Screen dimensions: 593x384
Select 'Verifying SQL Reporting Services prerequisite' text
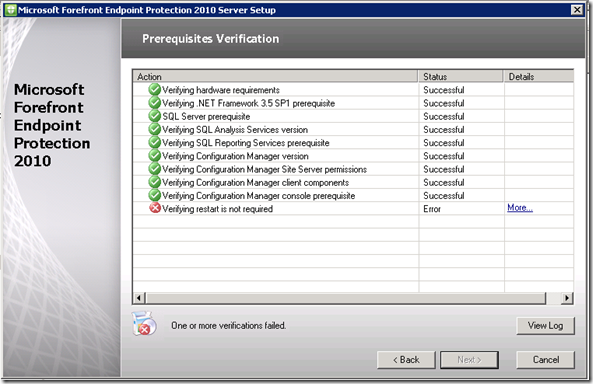tap(246, 143)
